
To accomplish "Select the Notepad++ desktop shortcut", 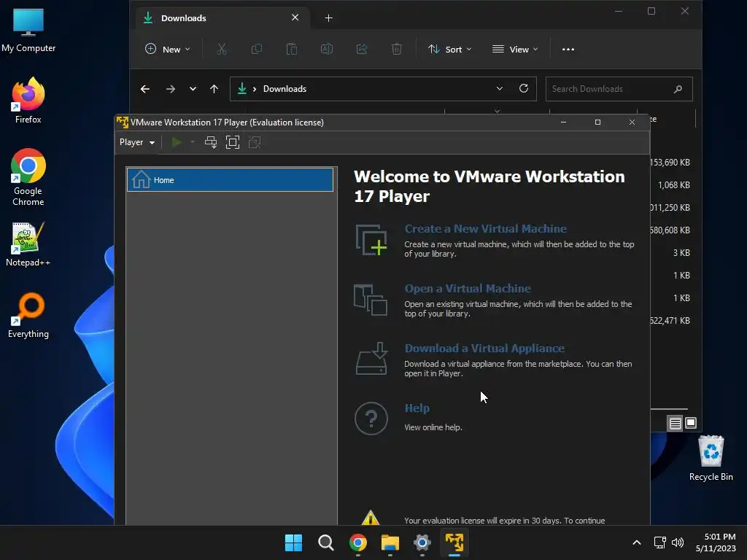I will coord(28,244).
